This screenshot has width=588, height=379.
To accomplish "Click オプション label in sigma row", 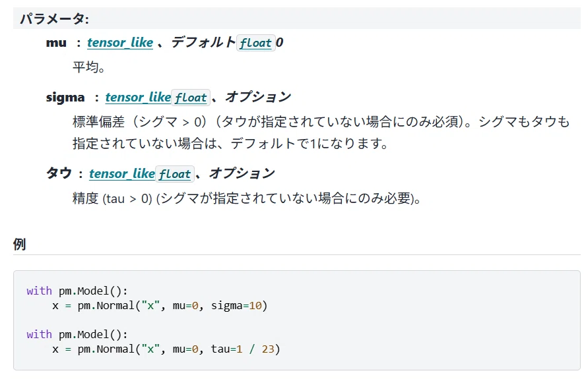I will (258, 97).
